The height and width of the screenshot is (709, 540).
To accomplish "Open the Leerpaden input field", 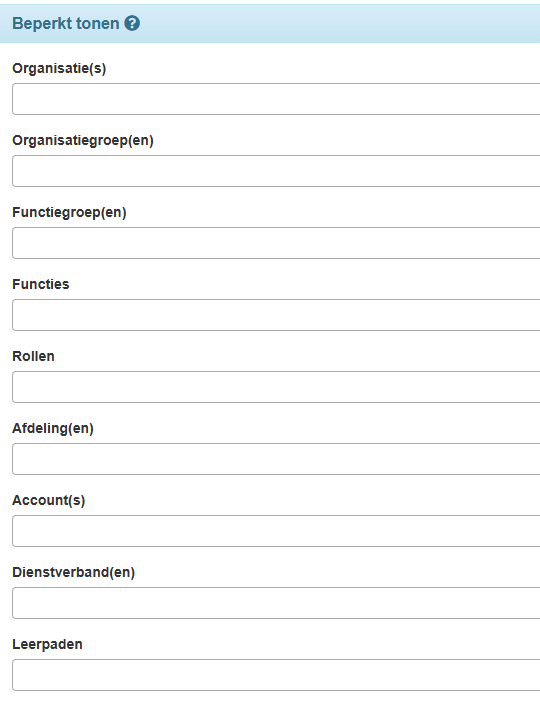I will [276, 675].
